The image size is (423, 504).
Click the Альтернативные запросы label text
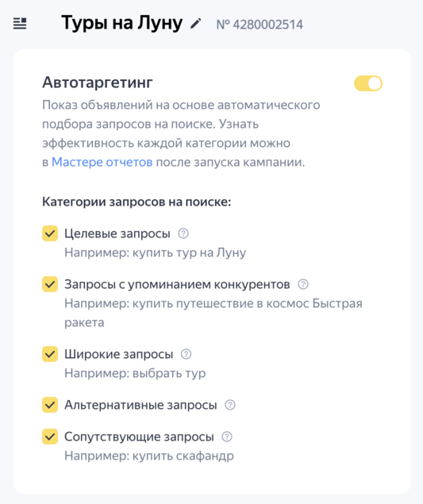[140, 405]
